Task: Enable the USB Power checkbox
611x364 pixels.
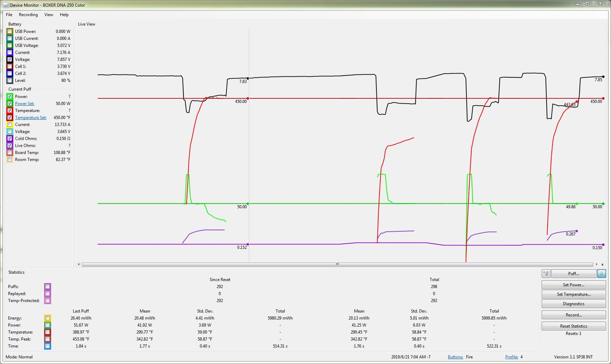Action: click(x=10, y=31)
